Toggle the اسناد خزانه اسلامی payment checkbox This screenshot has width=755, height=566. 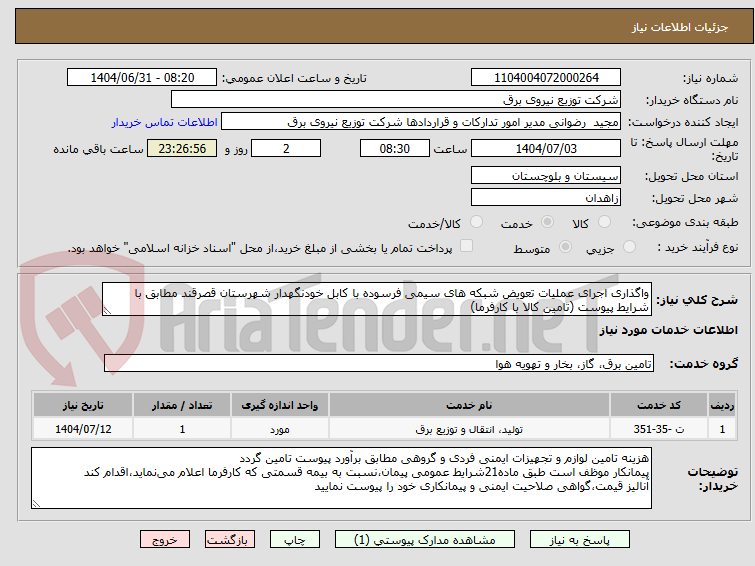[x=466, y=246]
